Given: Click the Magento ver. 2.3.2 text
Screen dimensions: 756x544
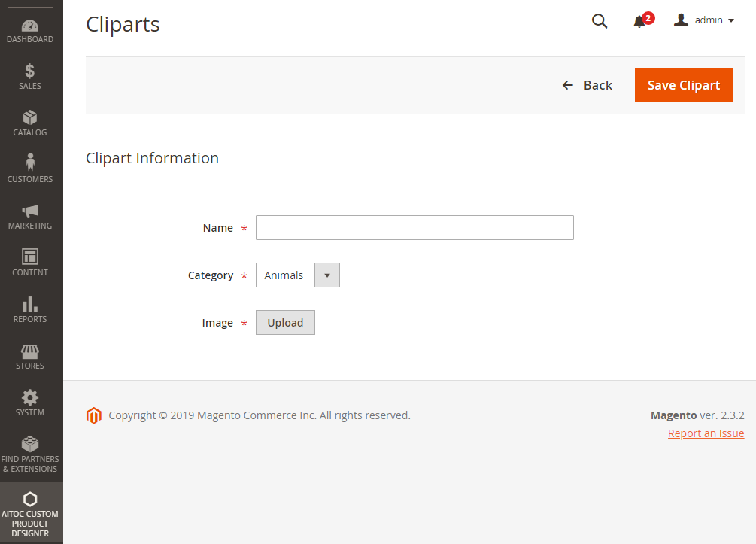Looking at the screenshot, I should [697, 415].
